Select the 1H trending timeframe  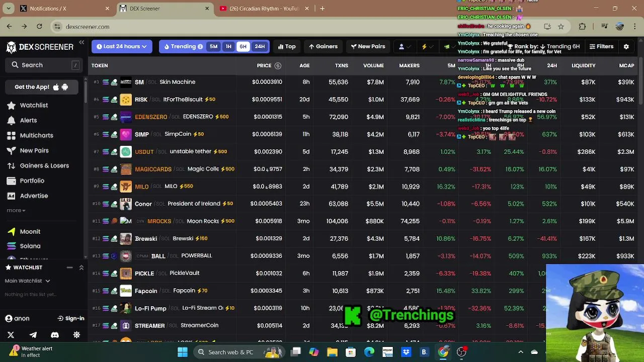(228, 46)
